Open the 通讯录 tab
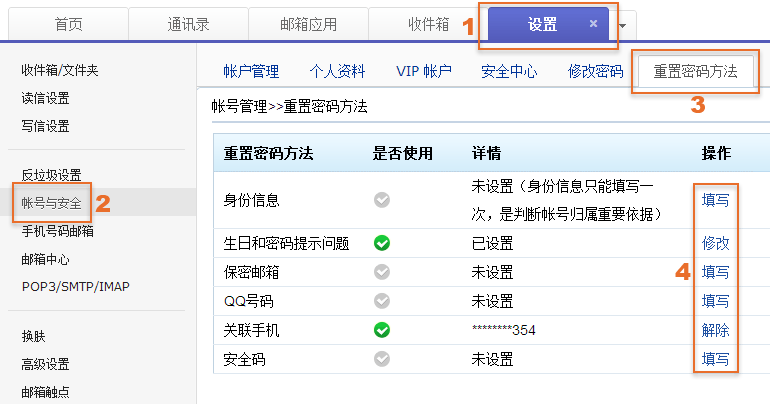 [187, 24]
